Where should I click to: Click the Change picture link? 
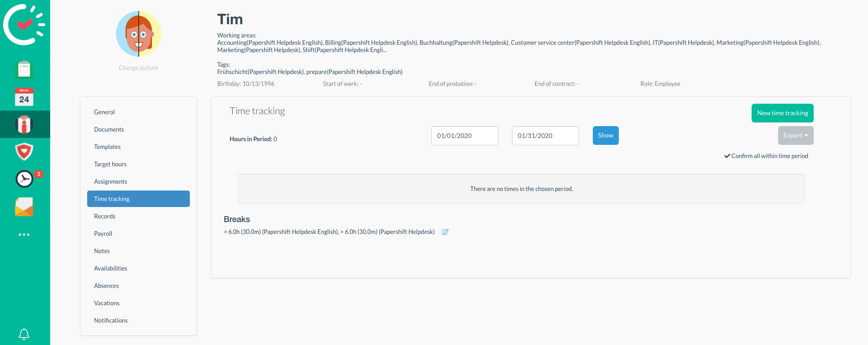click(138, 68)
